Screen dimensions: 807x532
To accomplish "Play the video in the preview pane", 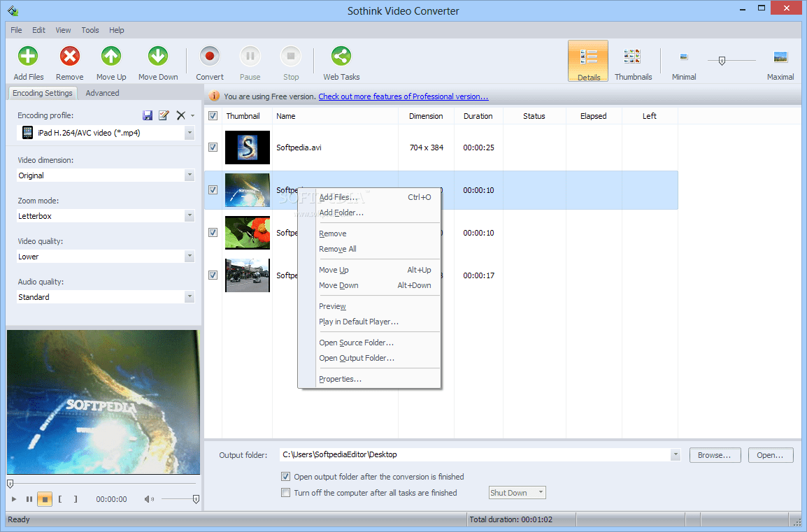I will (13, 499).
